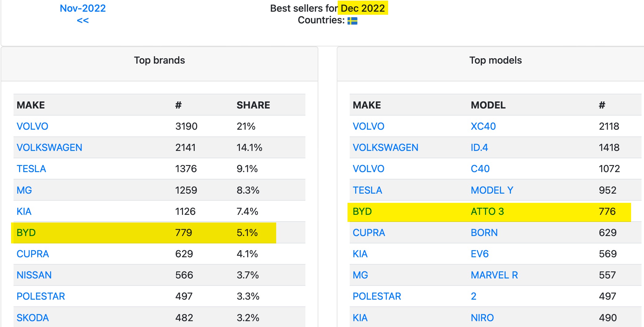Screen dimensions: 644x327
Task: Click the BORN model link
Action: pos(484,233)
